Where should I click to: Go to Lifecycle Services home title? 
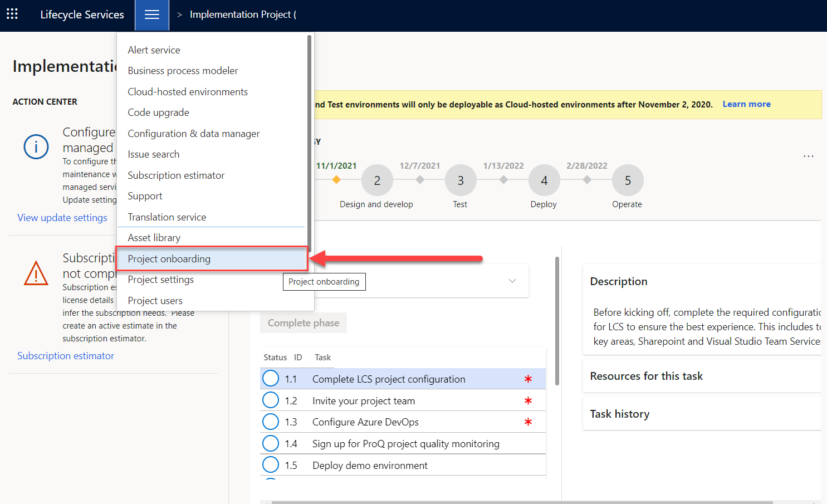(82, 14)
